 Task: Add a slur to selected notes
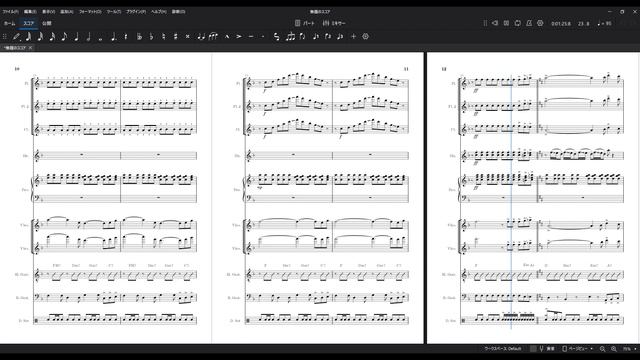tap(213, 37)
